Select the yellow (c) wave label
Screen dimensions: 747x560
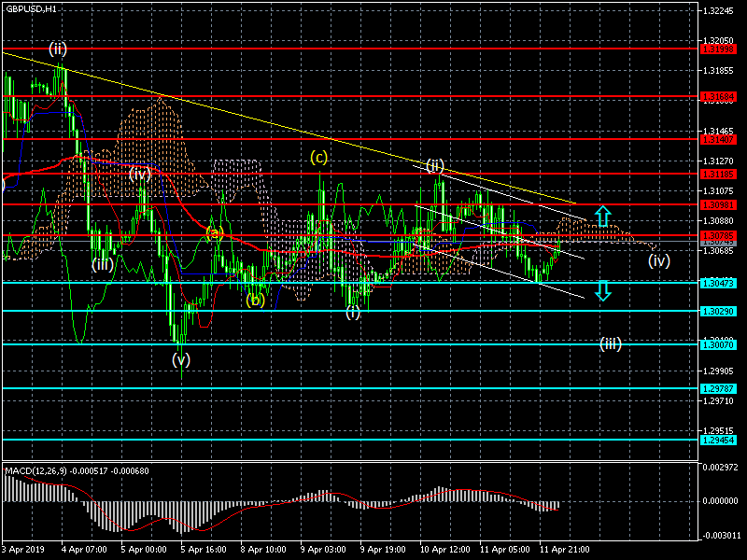click(319, 157)
